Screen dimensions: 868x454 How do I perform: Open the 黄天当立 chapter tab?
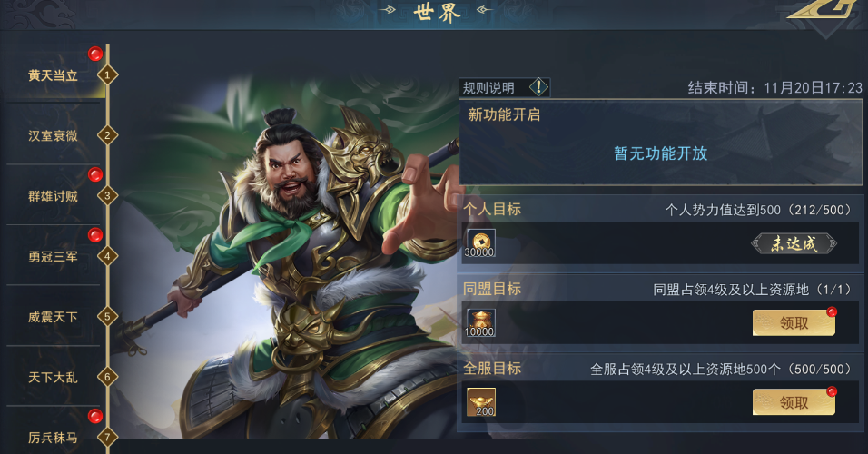(x=54, y=75)
